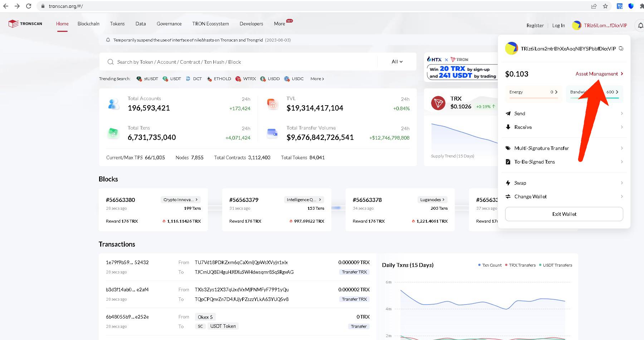
Task: Open the All search filter dropdown
Action: tap(397, 62)
